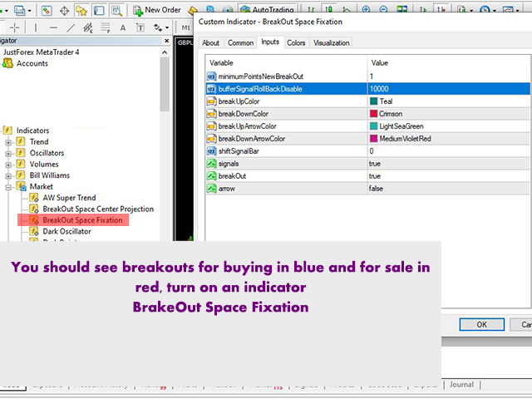532x399 pixels.
Task: Click the Tile Windows icon
Action: tap(402, 9)
